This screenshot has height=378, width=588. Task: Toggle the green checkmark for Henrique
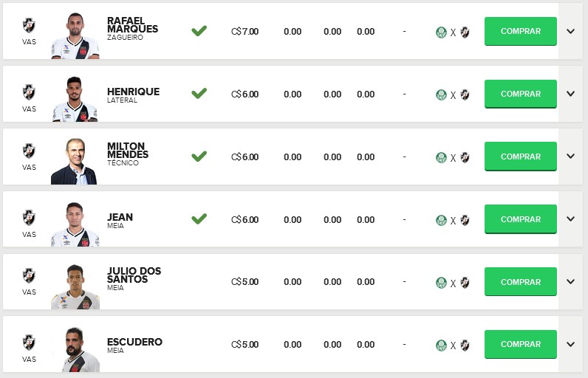pyautogui.click(x=199, y=94)
